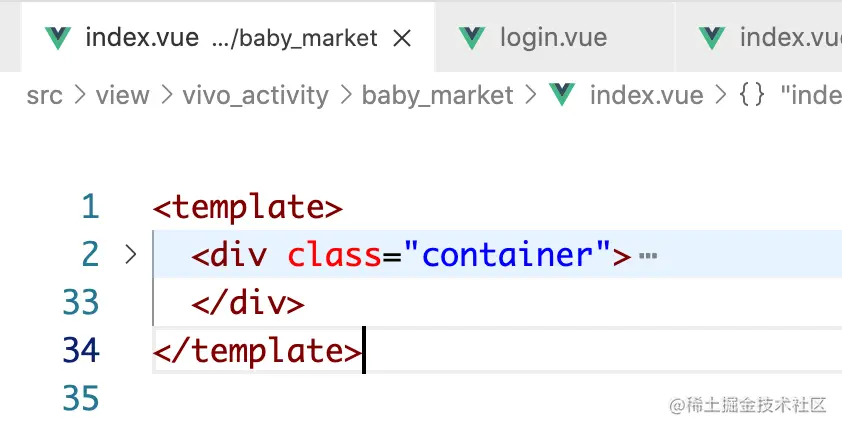Open the index.vue breadcrumb segment
The image size is (842, 430).
pyautogui.click(x=647, y=96)
